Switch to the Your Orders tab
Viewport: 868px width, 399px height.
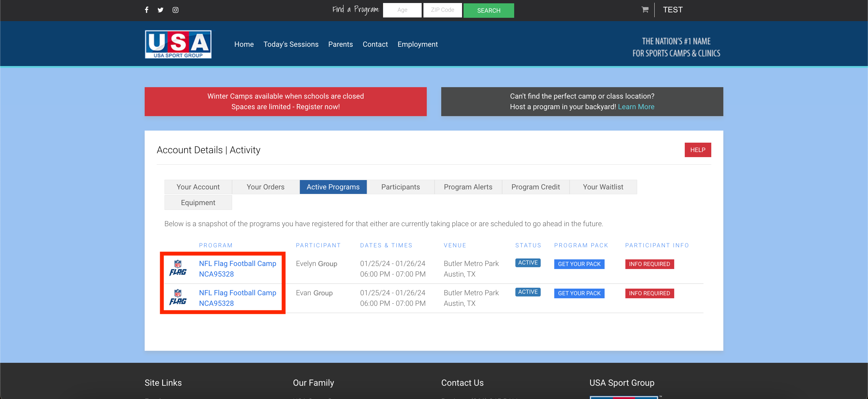click(x=266, y=187)
